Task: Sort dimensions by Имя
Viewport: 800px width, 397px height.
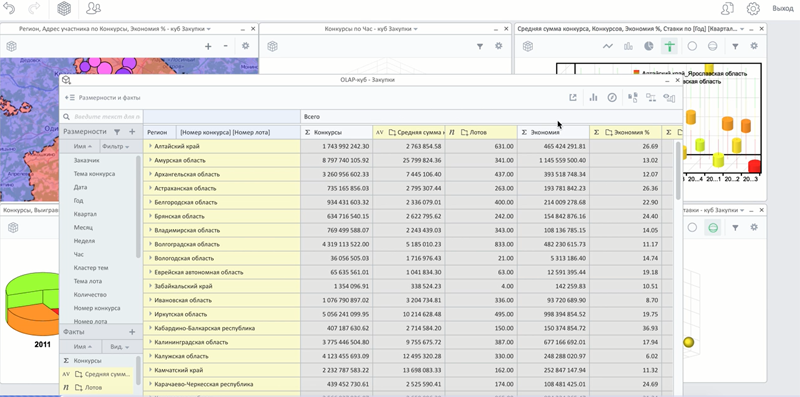Action: (x=83, y=146)
